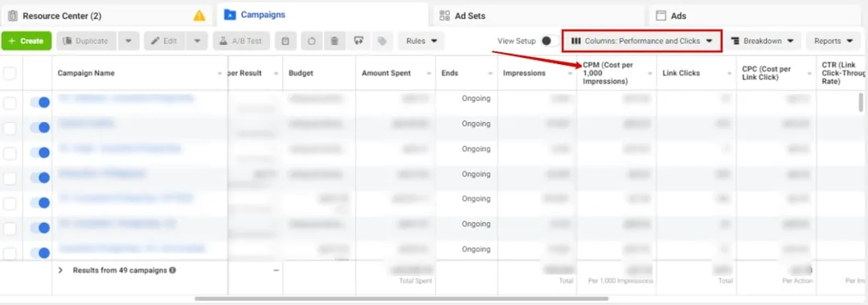Turn off the last visible campaign's status toggle
The image size is (868, 305).
[40, 253]
